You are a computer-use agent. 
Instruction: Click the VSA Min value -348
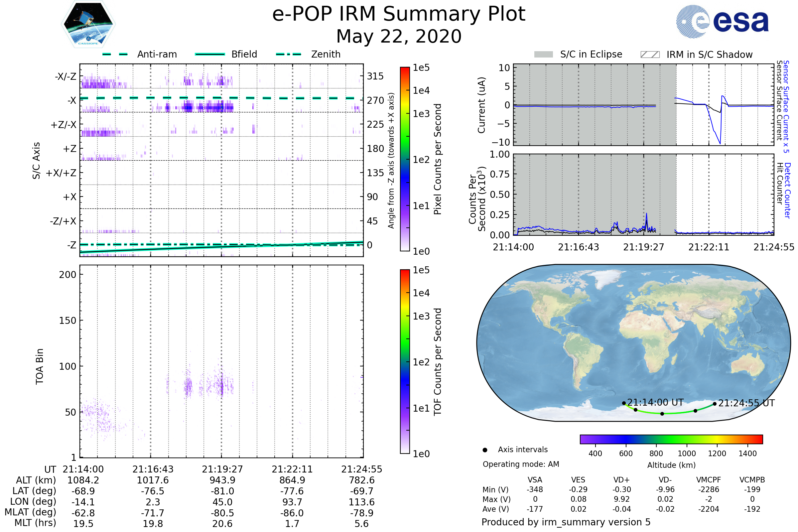(x=535, y=489)
